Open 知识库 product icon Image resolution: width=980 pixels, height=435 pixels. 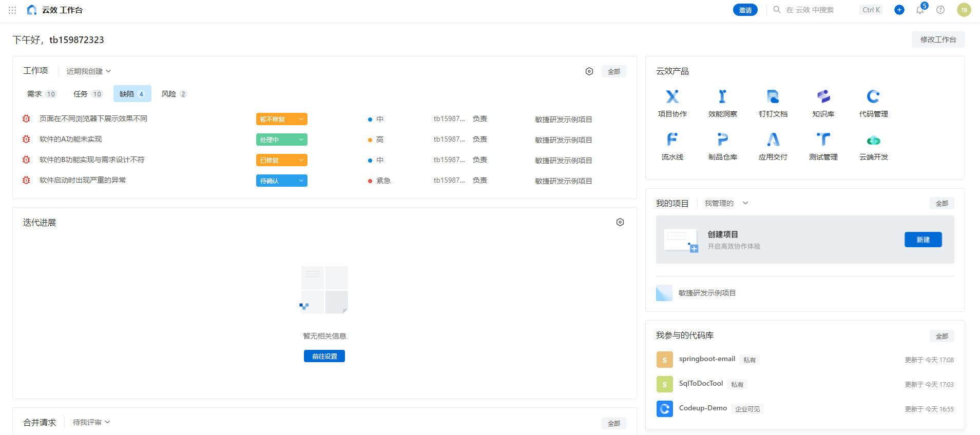823,96
